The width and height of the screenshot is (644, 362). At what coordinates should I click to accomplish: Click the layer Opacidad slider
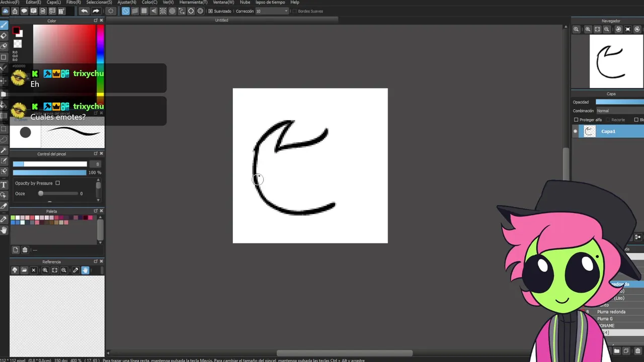(x=620, y=102)
